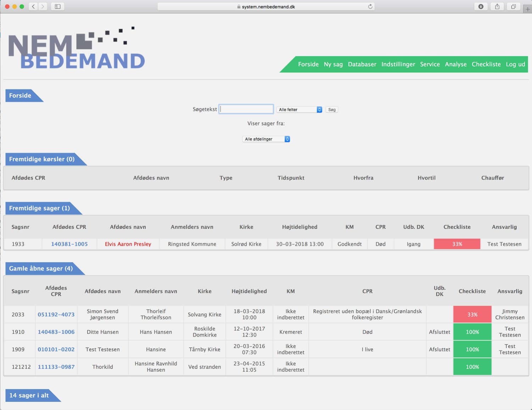Open the 'Alle felter' search field dropdown

299,110
